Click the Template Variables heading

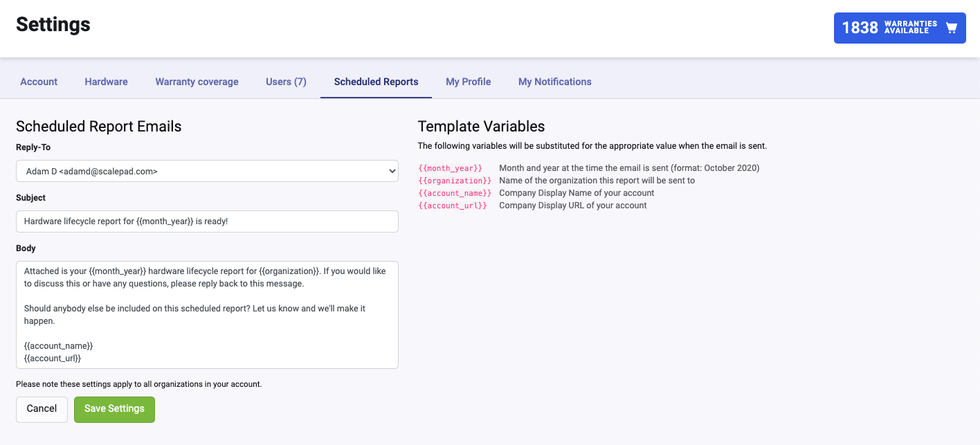click(482, 127)
